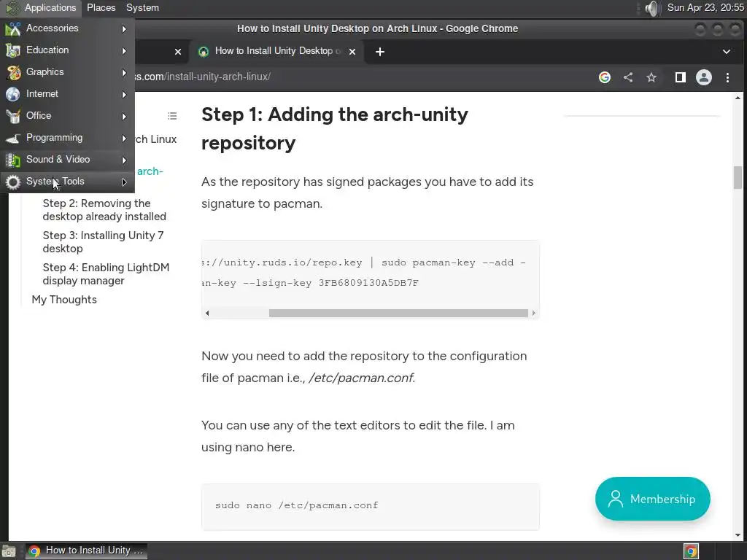Click Chrome icon in the bottom-right panel
The width and height of the screenshot is (747, 560).
click(x=691, y=551)
